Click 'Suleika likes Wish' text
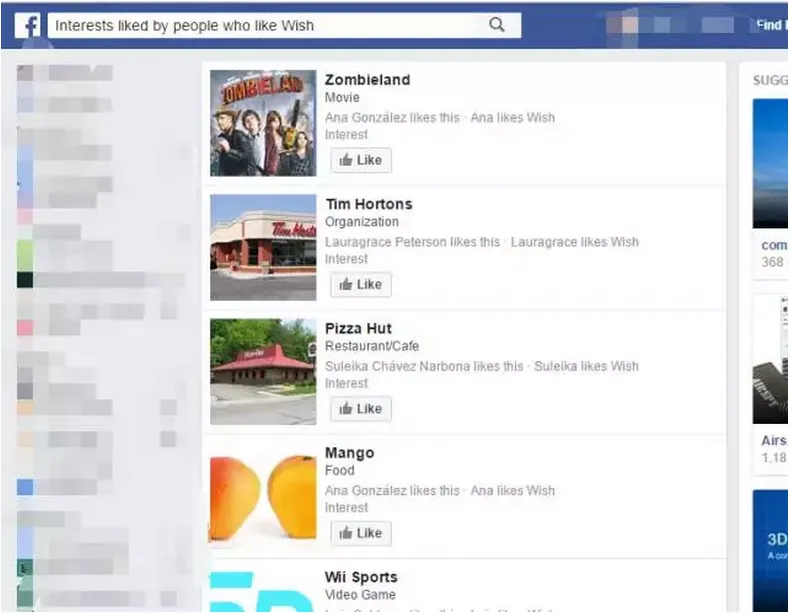 point(586,366)
